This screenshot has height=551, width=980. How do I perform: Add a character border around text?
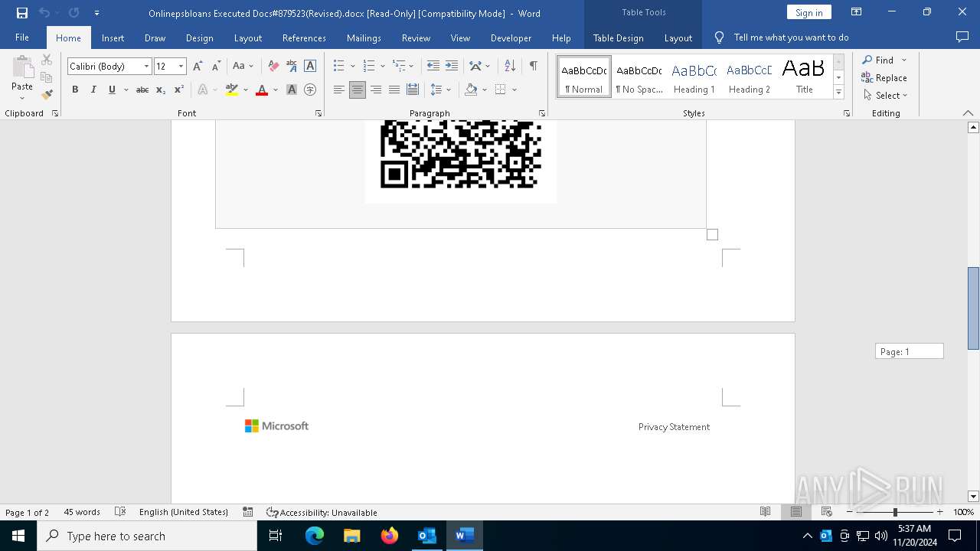[310, 67]
